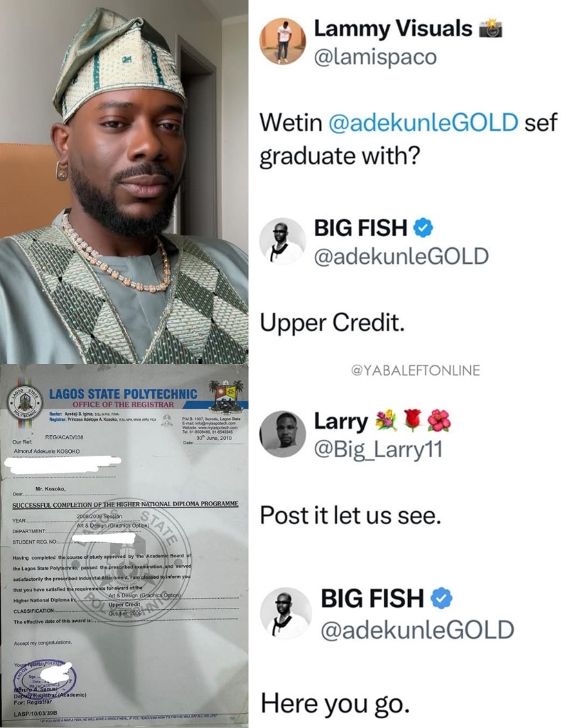Screen dimensions: 582x728
Task: Click the Lammy Visuals display name
Action: click(x=393, y=28)
